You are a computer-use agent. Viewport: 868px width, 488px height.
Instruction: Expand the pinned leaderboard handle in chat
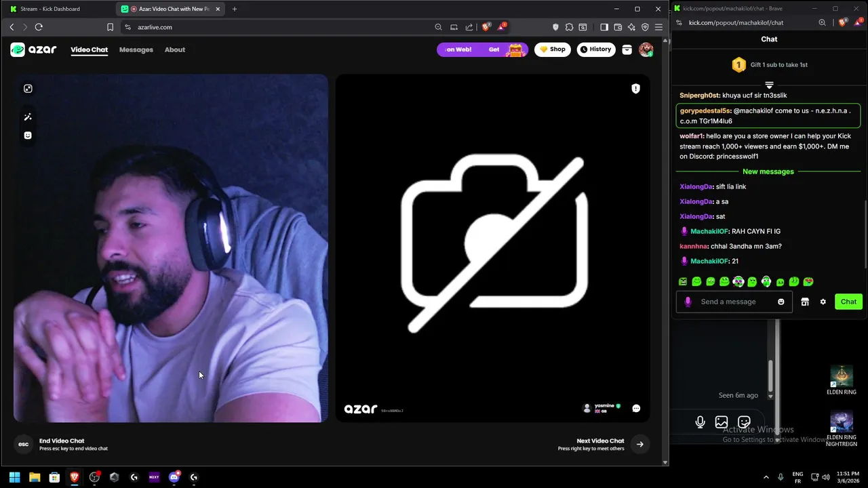(769, 85)
